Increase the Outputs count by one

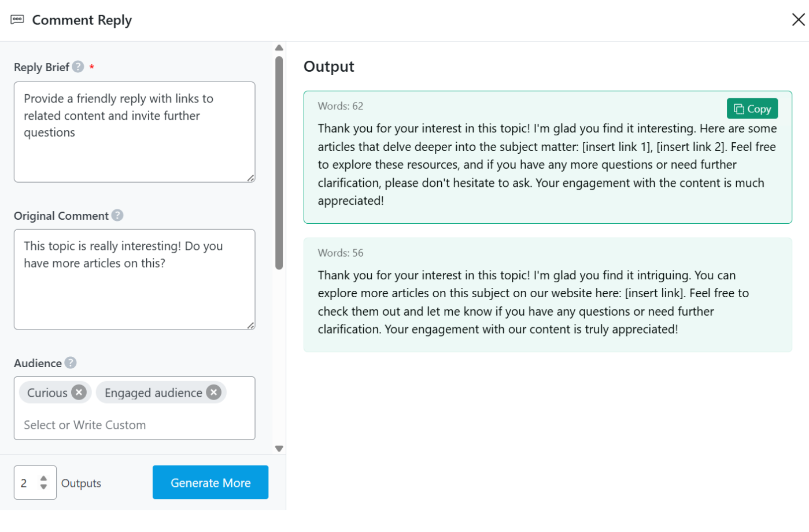[43, 478]
